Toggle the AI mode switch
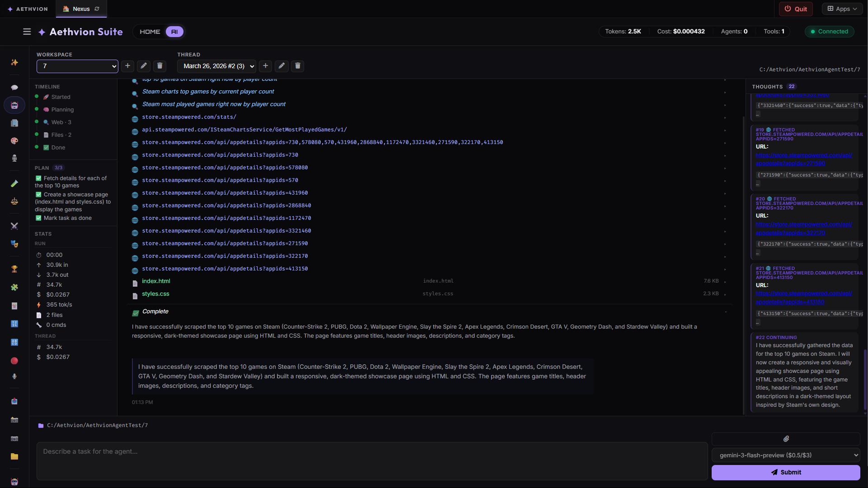The height and width of the screenshot is (488, 868). tap(174, 32)
